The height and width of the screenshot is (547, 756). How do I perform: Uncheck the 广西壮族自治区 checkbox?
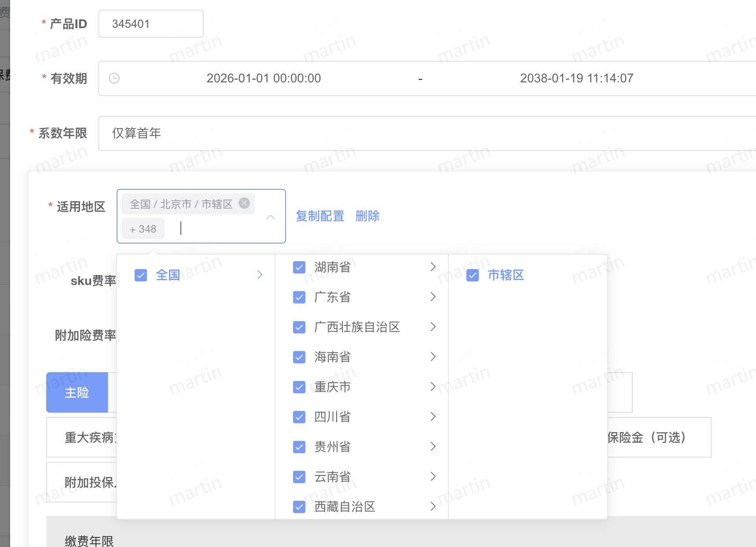pos(299,327)
